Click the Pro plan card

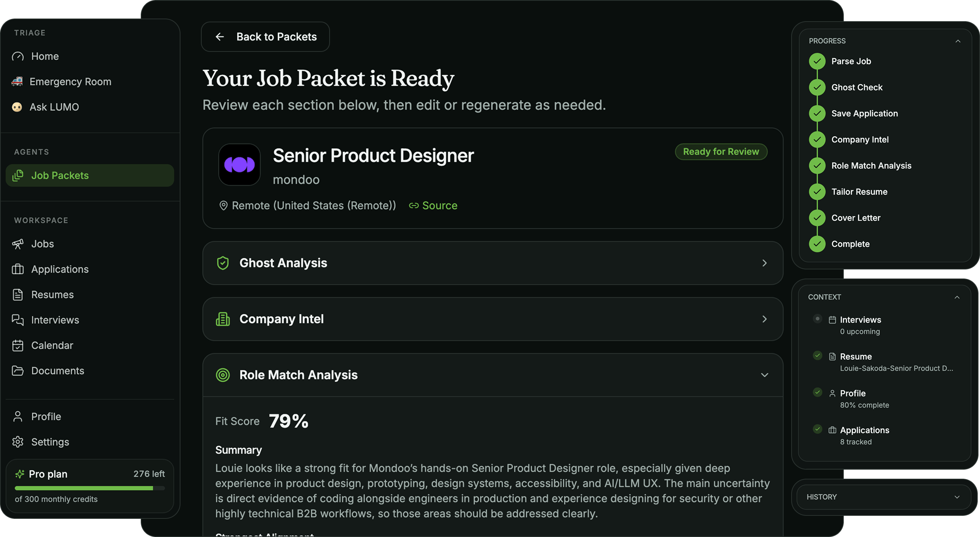pyautogui.click(x=90, y=486)
